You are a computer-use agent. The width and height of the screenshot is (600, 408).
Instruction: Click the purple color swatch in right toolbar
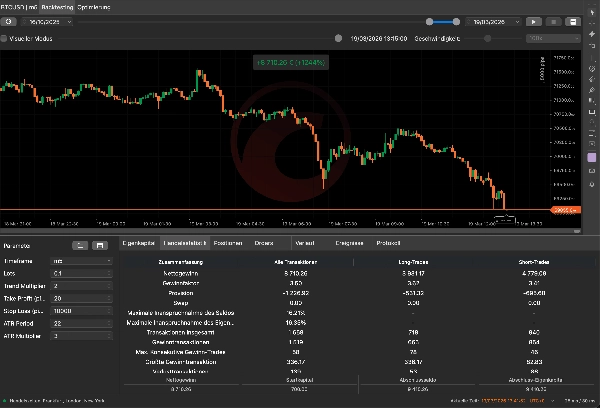592,157
